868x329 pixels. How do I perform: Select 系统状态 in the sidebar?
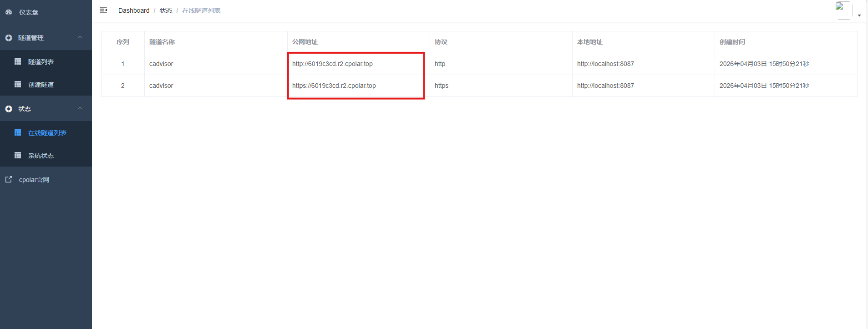pos(41,156)
